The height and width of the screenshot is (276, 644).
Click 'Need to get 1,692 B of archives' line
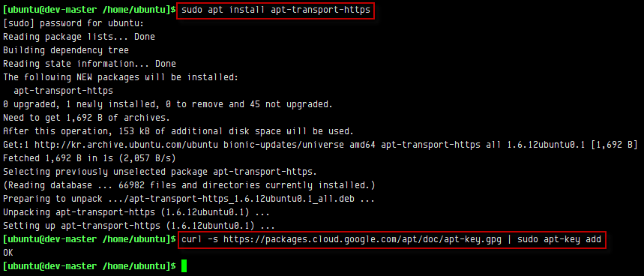[x=87, y=118]
